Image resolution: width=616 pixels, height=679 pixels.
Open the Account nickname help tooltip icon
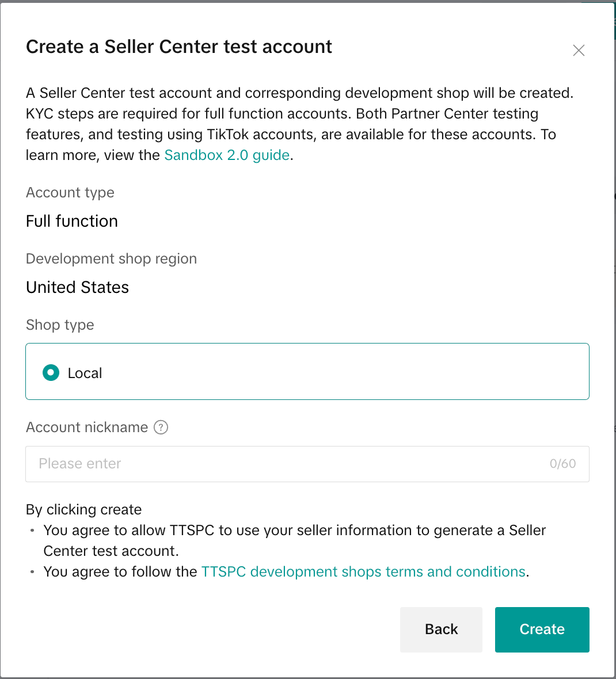(161, 428)
